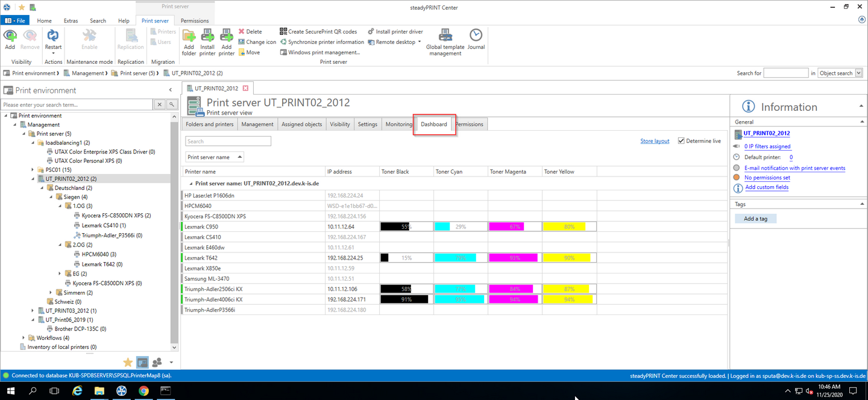Open Windows Task View from the taskbar

tap(54, 391)
